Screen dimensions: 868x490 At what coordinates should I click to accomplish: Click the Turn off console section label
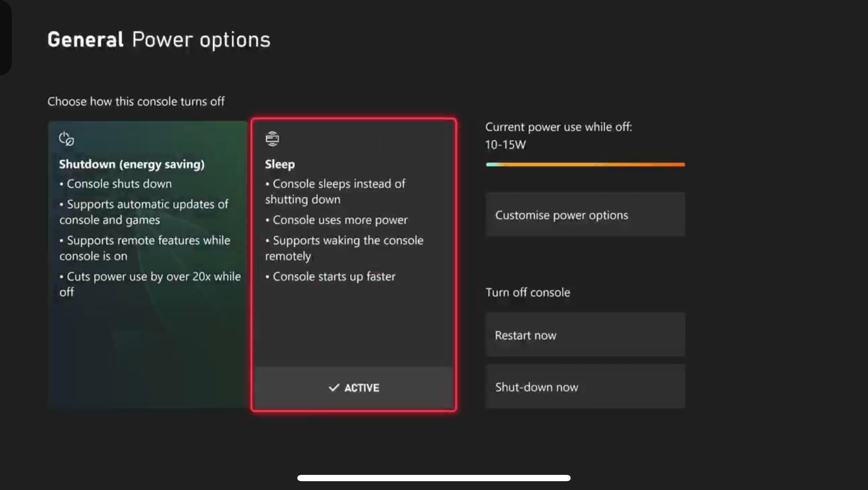[527, 292]
